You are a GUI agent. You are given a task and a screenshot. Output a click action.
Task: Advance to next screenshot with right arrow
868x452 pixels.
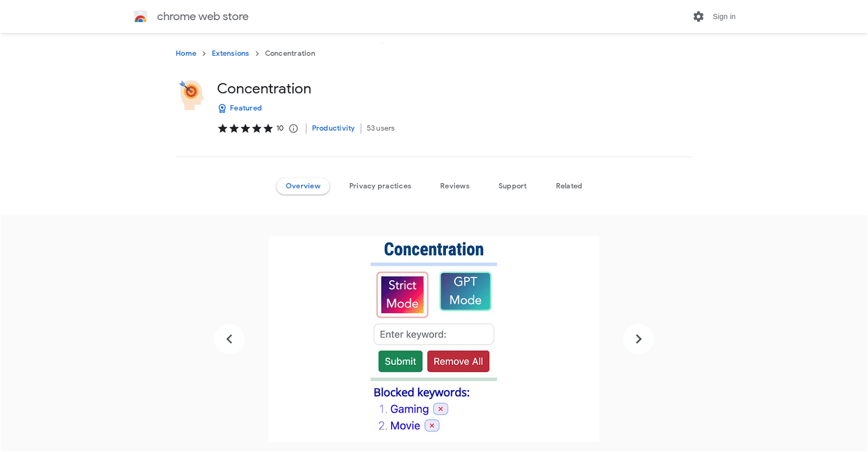639,339
